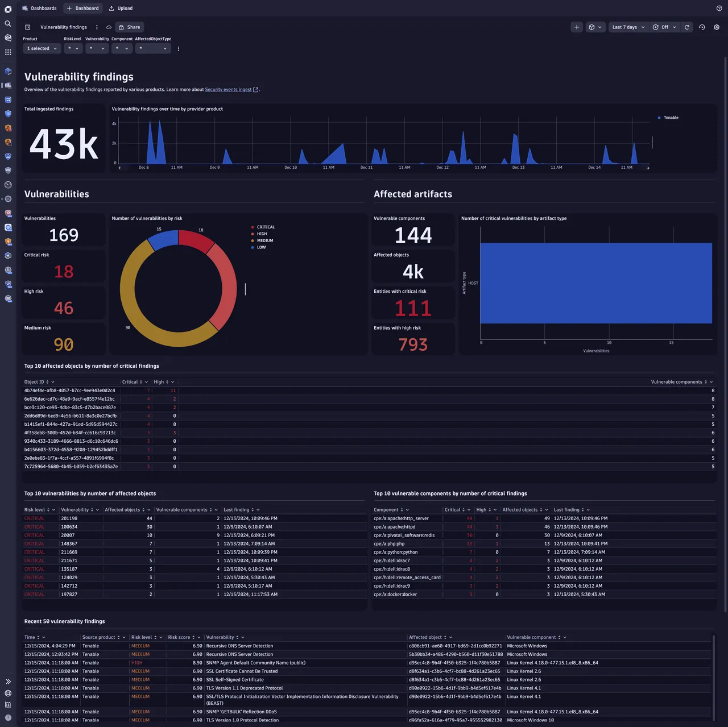Toggle the MEDIUM legend entry
Image resolution: width=728 pixels, height=727 pixels.
coord(262,241)
